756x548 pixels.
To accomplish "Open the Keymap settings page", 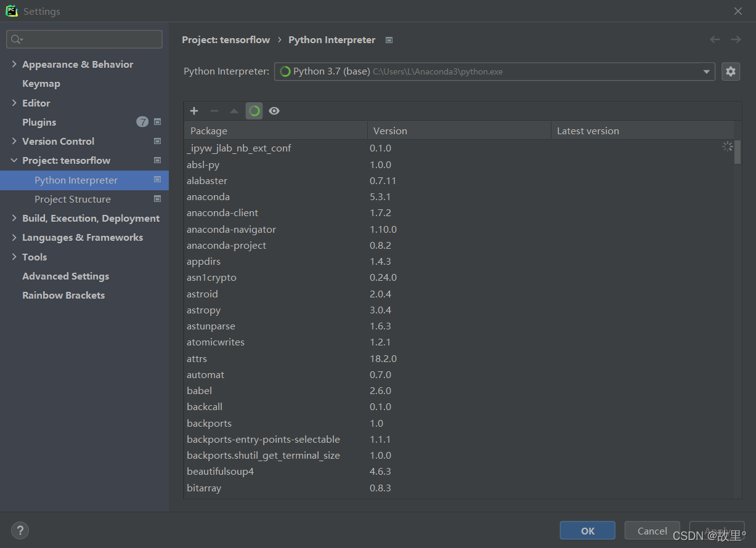I will coord(41,83).
